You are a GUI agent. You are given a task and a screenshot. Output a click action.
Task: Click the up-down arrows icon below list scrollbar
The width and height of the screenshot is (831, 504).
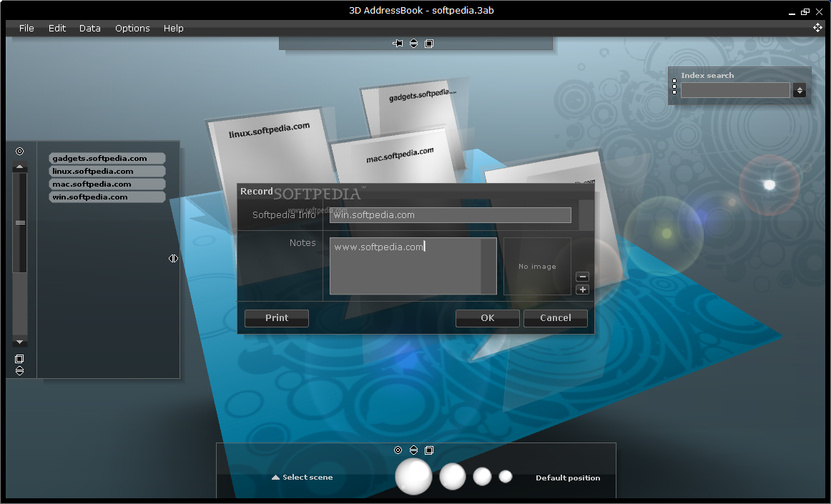click(19, 371)
